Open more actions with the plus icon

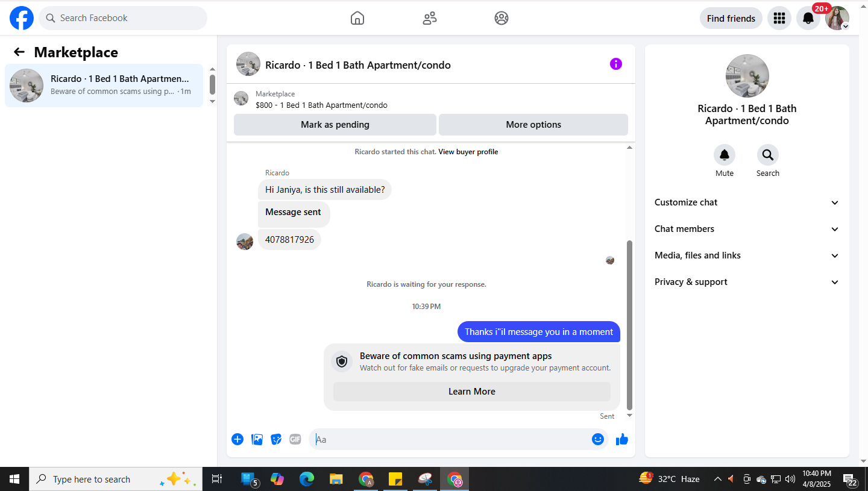click(237, 439)
